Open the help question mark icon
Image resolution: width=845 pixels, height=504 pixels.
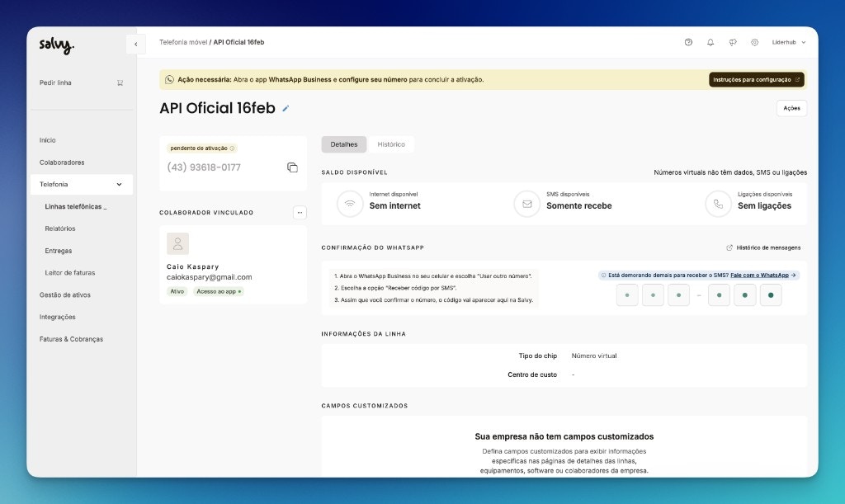688,42
